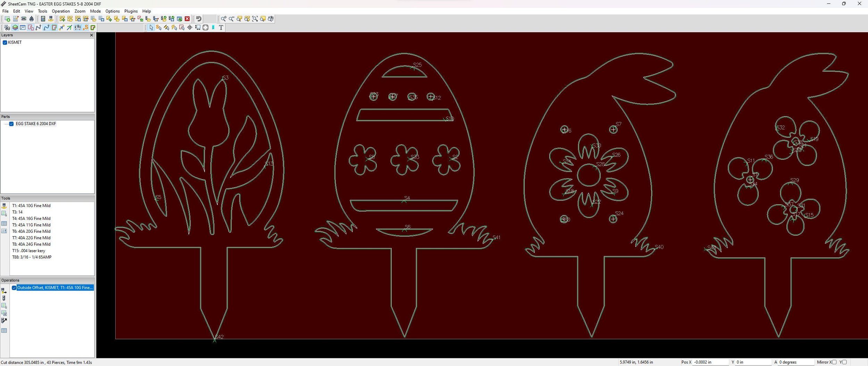Image resolution: width=868 pixels, height=366 pixels.
Task: Toggle the orange S start points icon
Action: coord(85,27)
